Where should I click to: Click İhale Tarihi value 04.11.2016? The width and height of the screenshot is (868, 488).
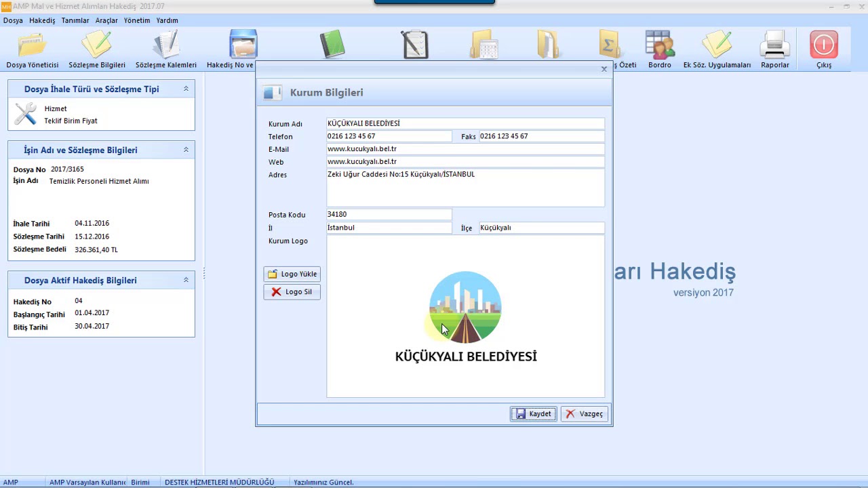92,223
